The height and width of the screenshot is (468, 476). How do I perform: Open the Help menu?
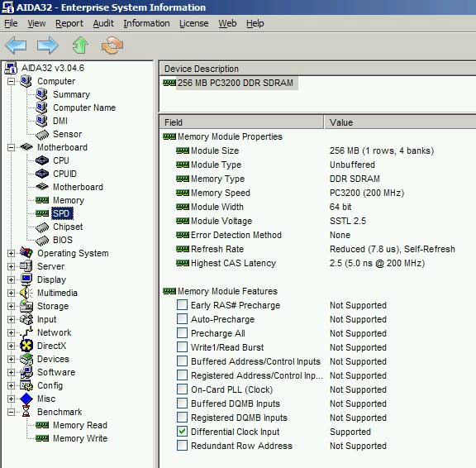[255, 23]
